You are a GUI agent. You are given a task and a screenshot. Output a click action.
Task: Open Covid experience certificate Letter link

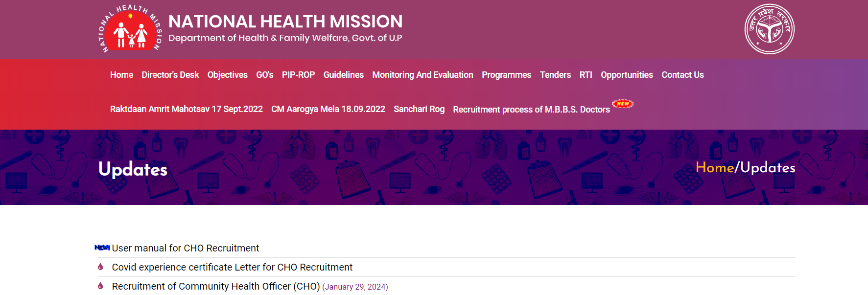tap(232, 267)
